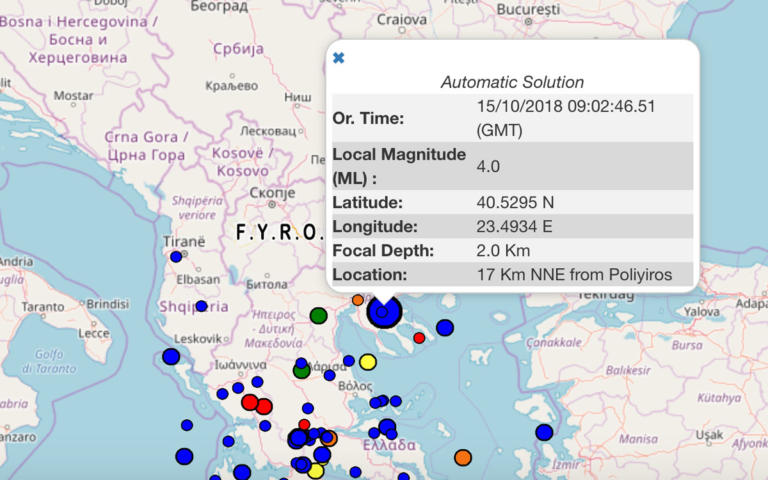Screen dimensions: 768x480
Task: Select the blue marker on the Shqipëria label
Action: [x=201, y=306]
